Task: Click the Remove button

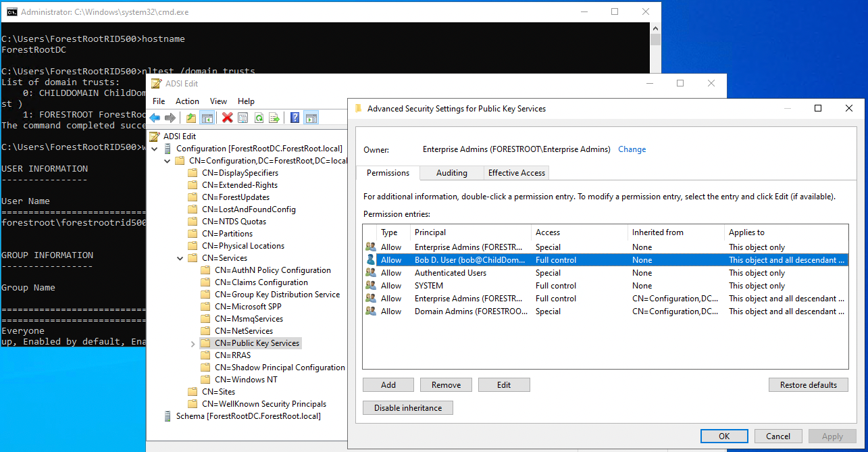Action: pyautogui.click(x=446, y=384)
